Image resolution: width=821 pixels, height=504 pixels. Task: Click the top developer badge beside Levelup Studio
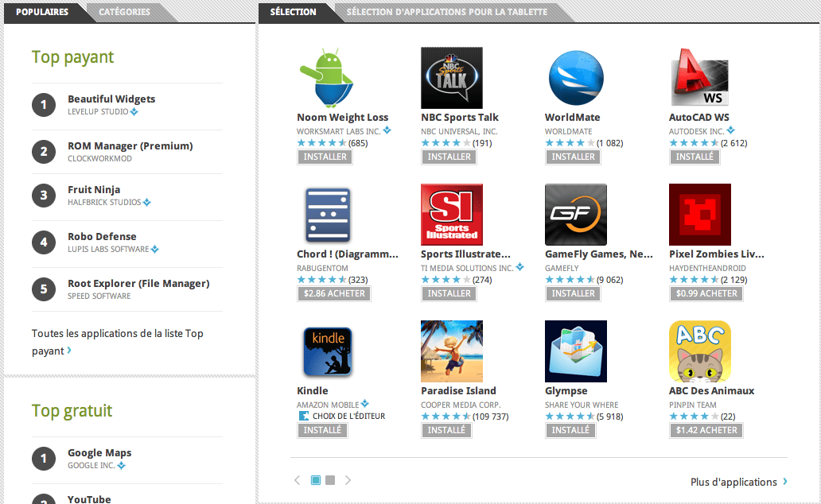coord(134,111)
